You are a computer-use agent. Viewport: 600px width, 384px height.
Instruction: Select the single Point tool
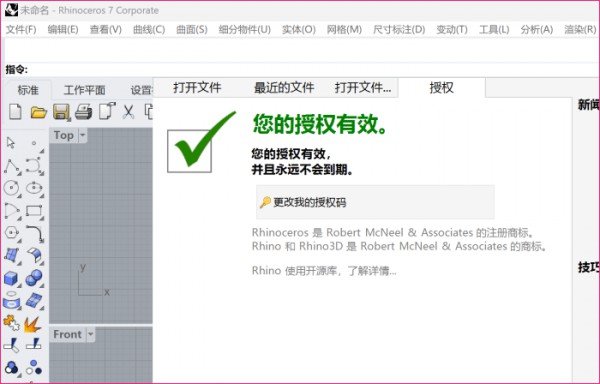[34, 143]
